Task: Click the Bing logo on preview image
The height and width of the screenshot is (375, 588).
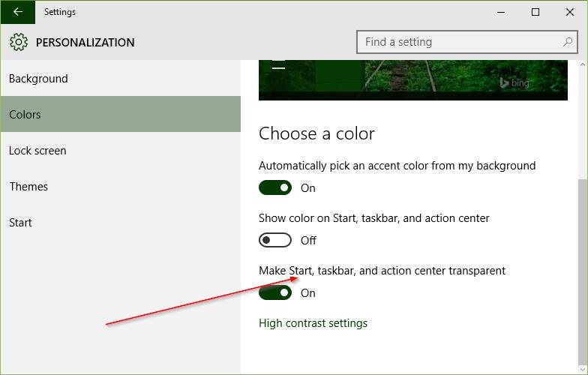Action: (514, 82)
